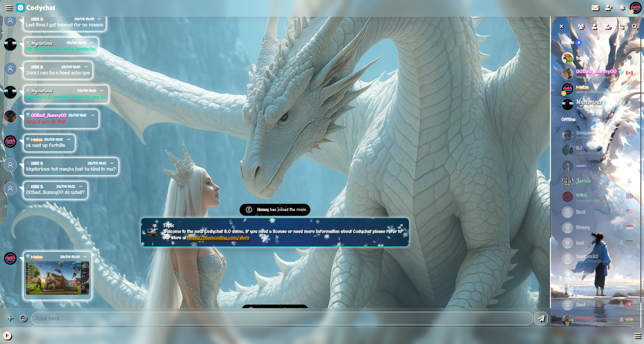Expand the bottom-right hamburger menu
The image size is (644, 344).
[638, 336]
